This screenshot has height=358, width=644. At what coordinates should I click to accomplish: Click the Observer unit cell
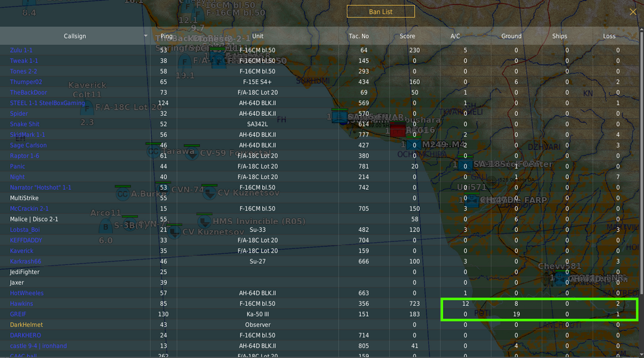click(x=258, y=325)
